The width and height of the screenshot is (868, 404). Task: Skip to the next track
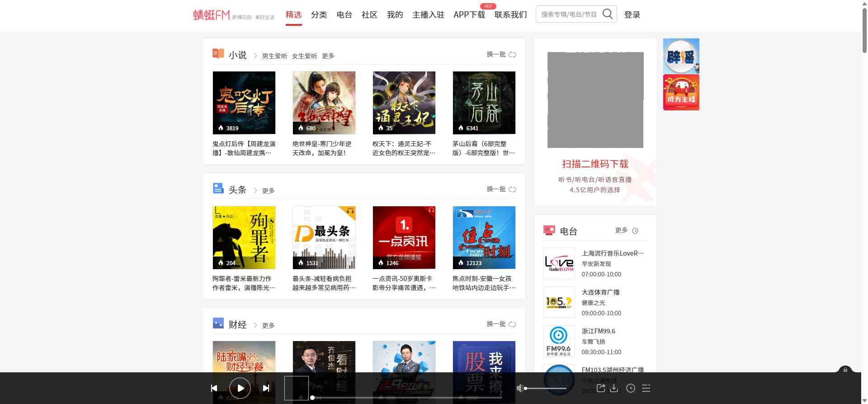(266, 388)
